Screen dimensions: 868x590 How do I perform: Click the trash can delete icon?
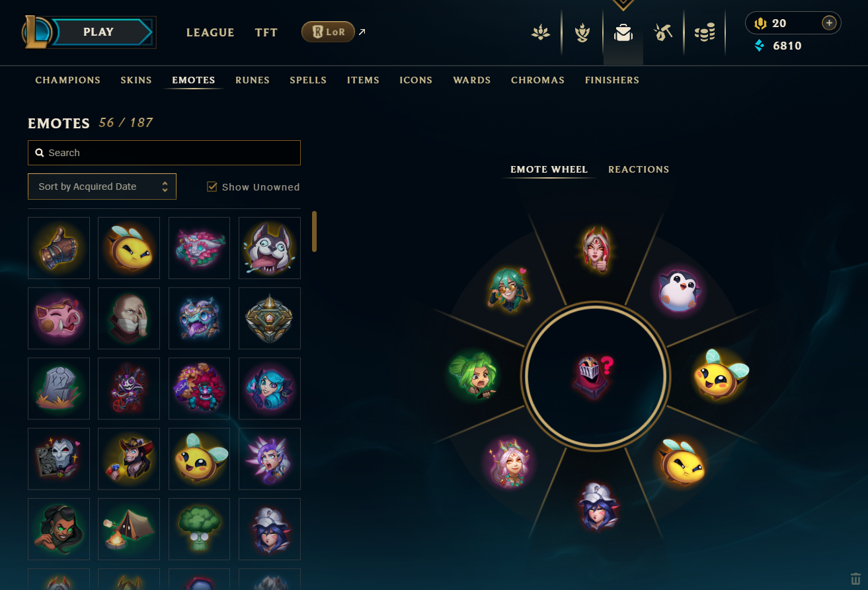pos(855,578)
